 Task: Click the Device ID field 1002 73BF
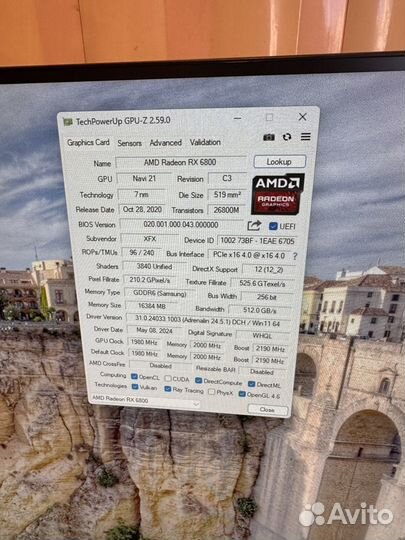(x=257, y=241)
